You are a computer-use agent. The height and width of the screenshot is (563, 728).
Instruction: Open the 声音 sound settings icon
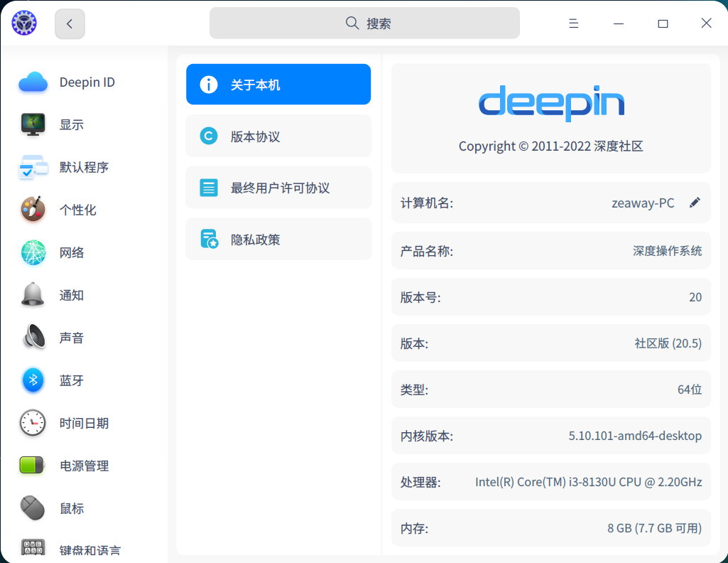tap(32, 338)
